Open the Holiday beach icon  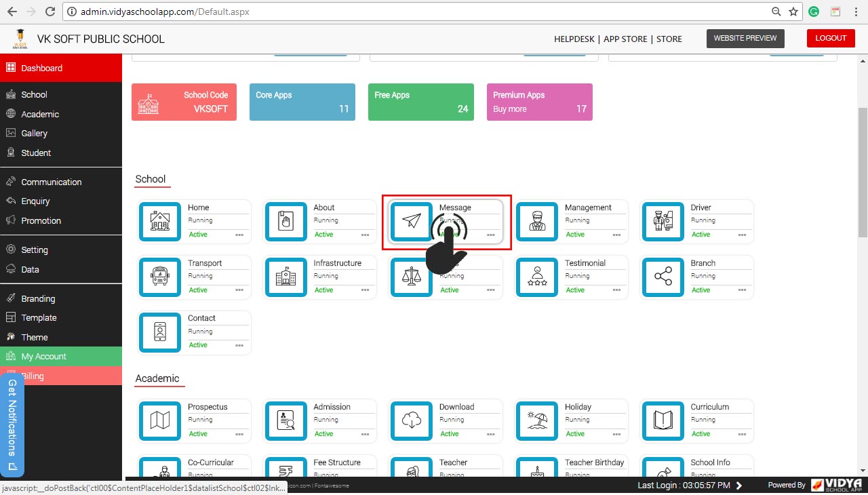[x=537, y=420]
